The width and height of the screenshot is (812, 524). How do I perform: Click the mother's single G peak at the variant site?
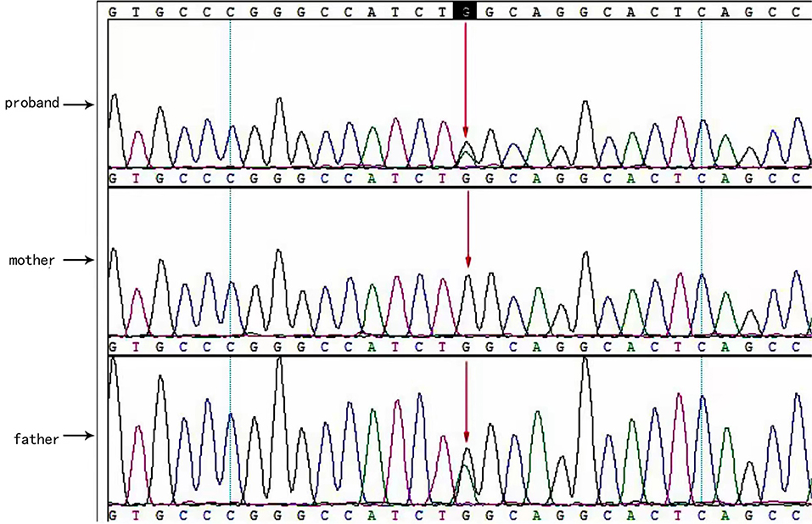point(468,305)
